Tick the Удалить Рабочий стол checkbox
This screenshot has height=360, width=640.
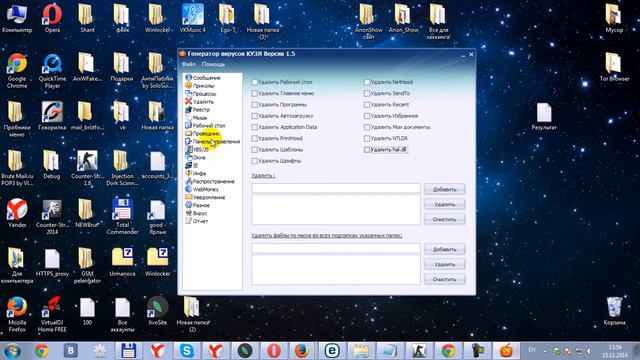pyautogui.click(x=254, y=82)
